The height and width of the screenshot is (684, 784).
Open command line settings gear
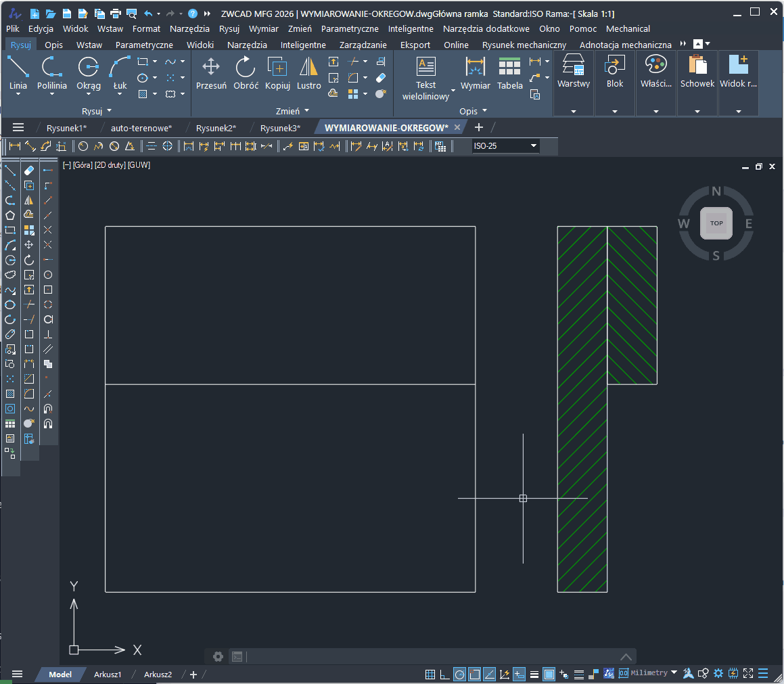click(218, 656)
